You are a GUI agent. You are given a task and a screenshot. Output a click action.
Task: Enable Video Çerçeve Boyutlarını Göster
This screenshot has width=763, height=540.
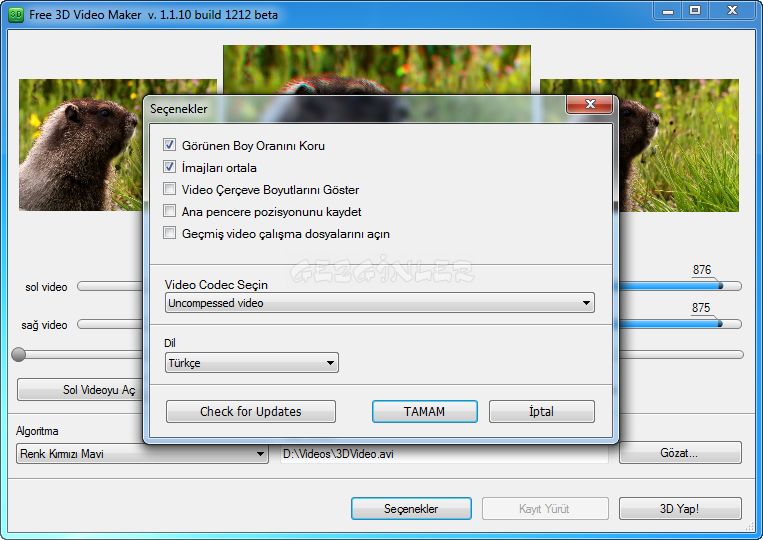(169, 189)
